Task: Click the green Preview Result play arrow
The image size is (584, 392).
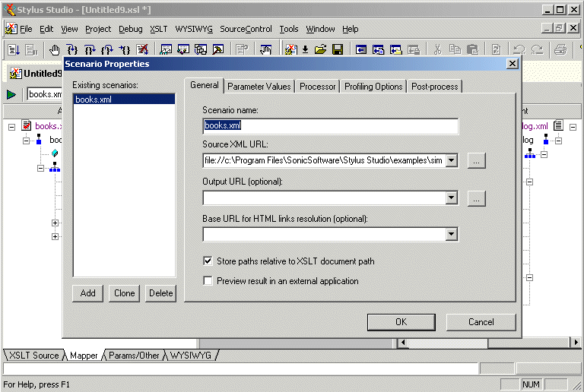Action: point(11,94)
